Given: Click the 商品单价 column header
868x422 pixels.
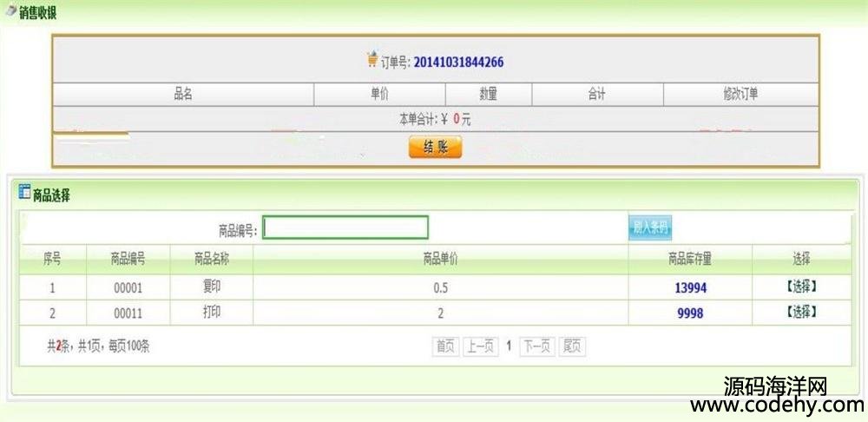Looking at the screenshot, I should [440, 259].
